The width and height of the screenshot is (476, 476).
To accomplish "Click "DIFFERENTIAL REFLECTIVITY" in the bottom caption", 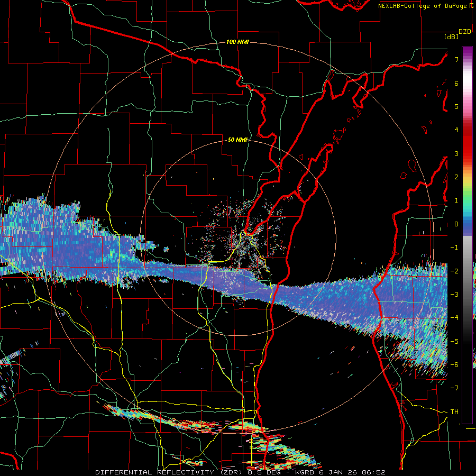I will (155, 472).
